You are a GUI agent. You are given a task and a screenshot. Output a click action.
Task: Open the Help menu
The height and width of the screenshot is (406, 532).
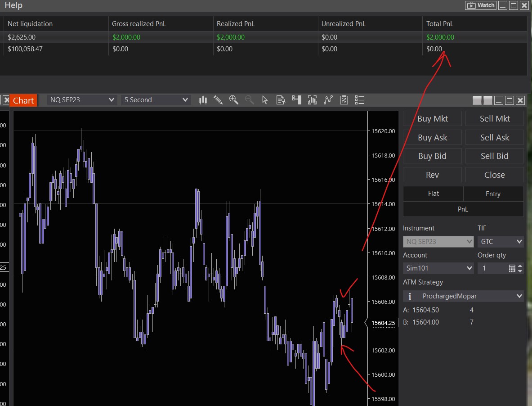click(x=13, y=6)
